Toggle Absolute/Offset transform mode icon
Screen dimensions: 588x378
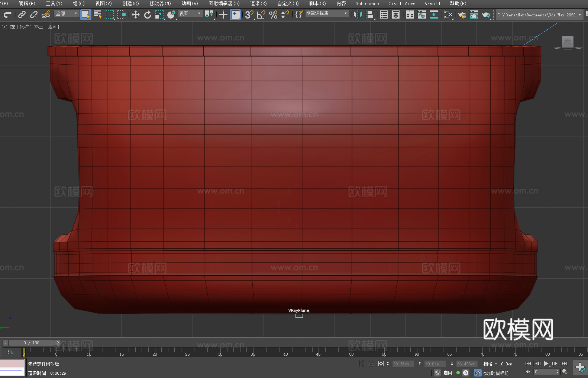tap(381, 364)
